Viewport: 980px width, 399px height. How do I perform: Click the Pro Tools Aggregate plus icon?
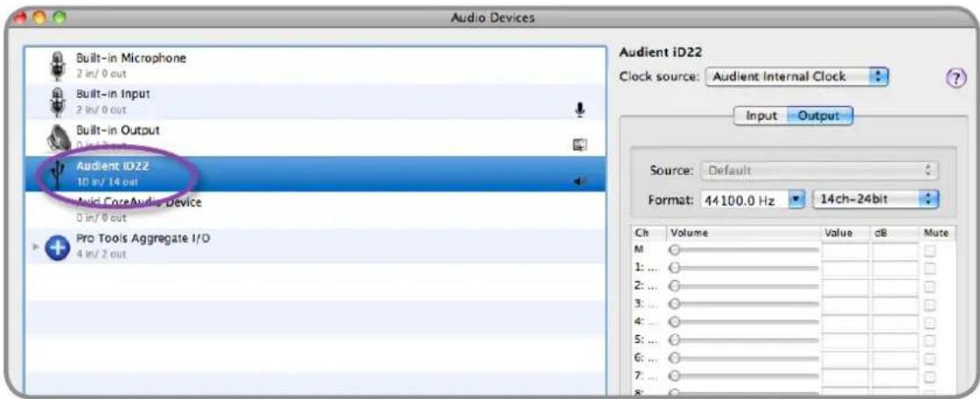click(57, 246)
